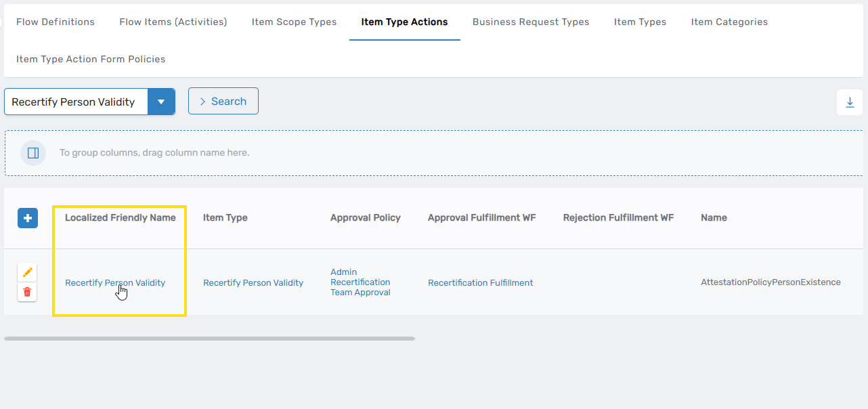Open the search value dropdown arrow

coord(162,101)
